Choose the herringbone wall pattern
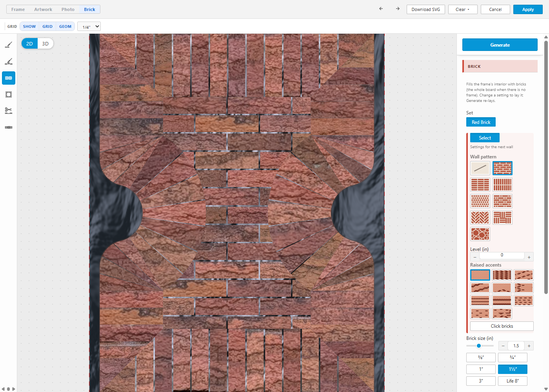 coord(480,218)
